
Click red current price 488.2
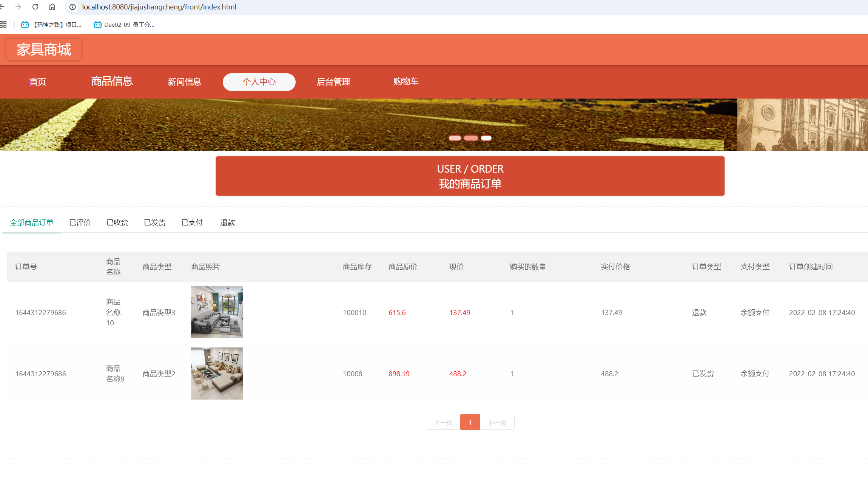point(458,374)
